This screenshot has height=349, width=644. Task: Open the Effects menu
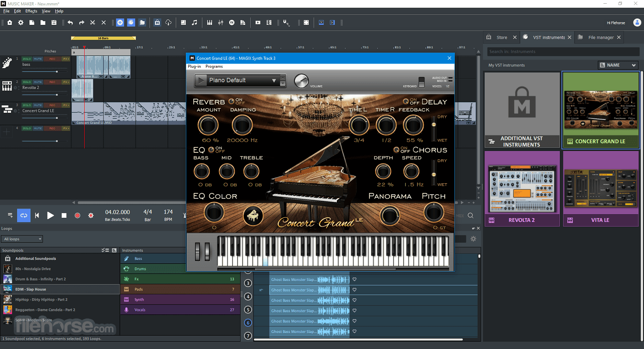[31, 11]
